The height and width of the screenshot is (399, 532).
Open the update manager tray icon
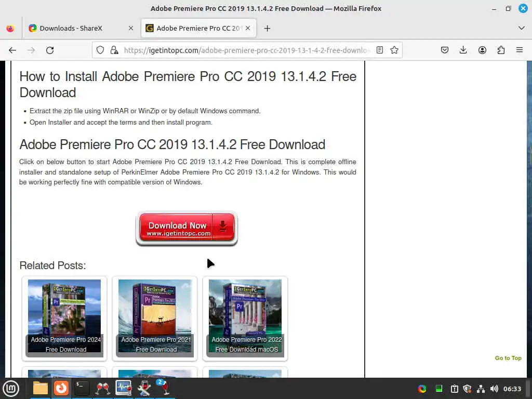[x=454, y=389]
